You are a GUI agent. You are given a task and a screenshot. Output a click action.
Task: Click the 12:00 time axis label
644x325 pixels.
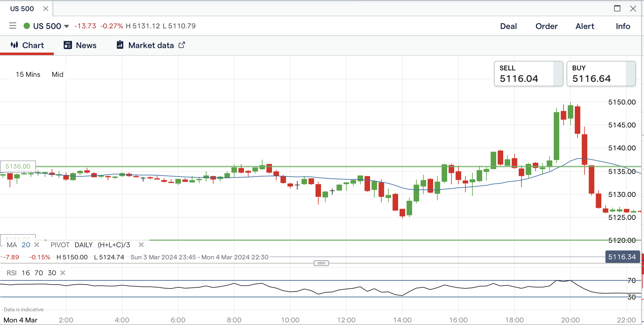point(346,320)
